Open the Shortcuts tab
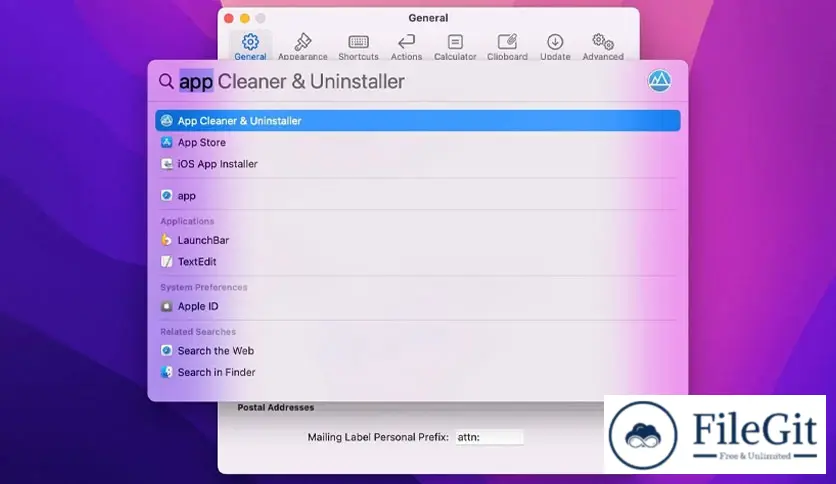Viewport: 836px width, 484px height. pyautogui.click(x=358, y=47)
